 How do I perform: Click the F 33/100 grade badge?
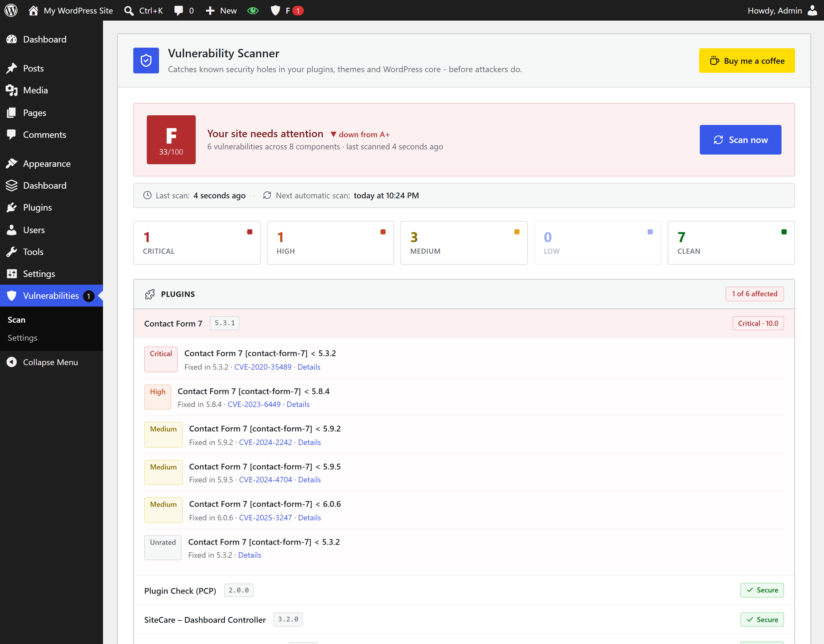(171, 140)
